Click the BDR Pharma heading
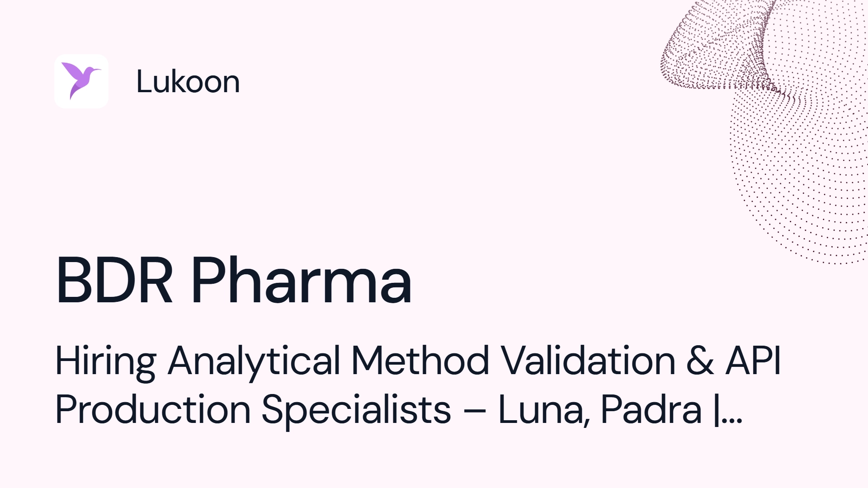The height and width of the screenshot is (488, 868). pyautogui.click(x=234, y=280)
